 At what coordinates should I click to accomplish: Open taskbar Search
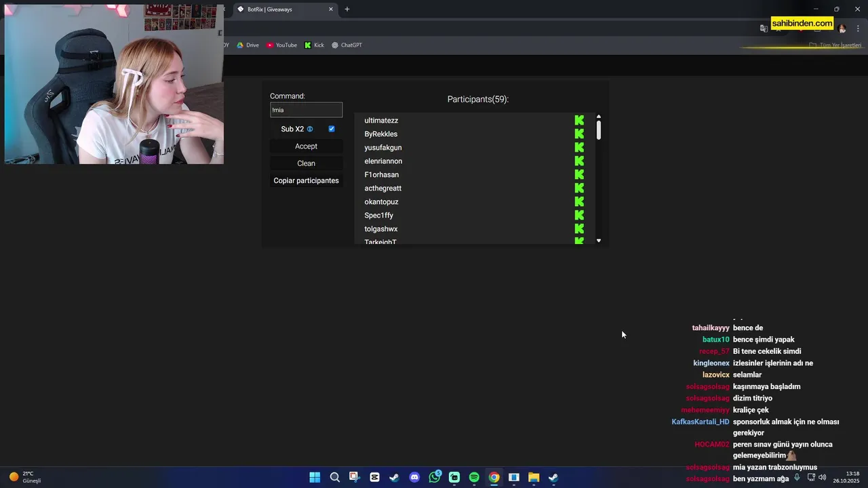334,477
